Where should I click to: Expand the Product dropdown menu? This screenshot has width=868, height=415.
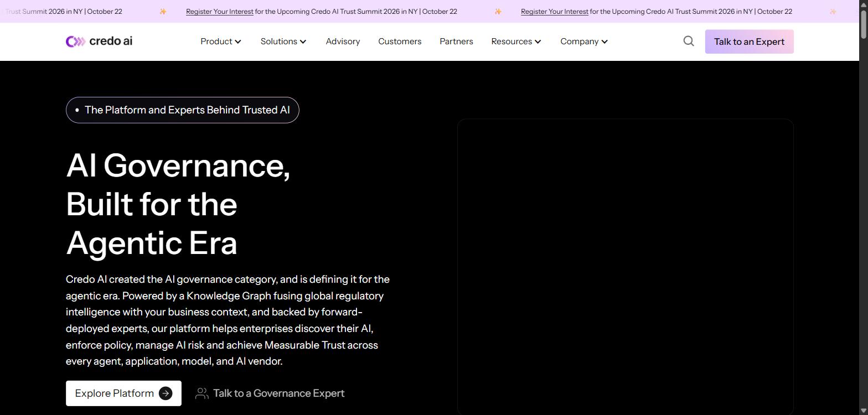tap(221, 41)
